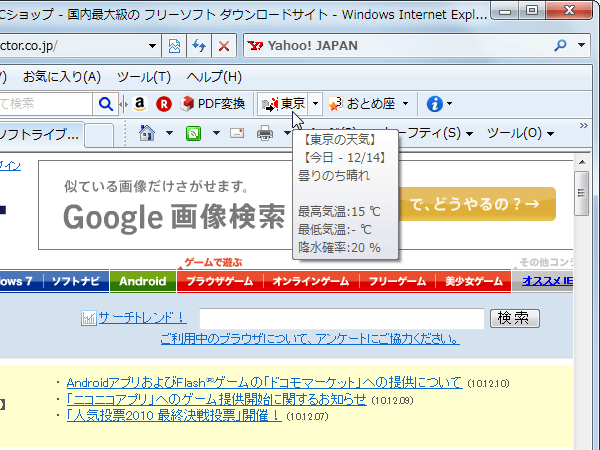
Task: Select the フリーゲーム tab
Action: point(397,281)
